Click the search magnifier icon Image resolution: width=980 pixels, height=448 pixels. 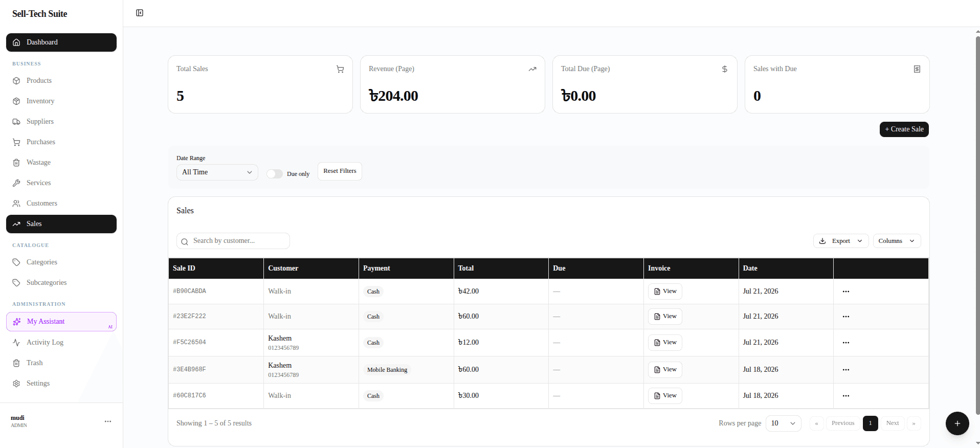click(x=185, y=241)
